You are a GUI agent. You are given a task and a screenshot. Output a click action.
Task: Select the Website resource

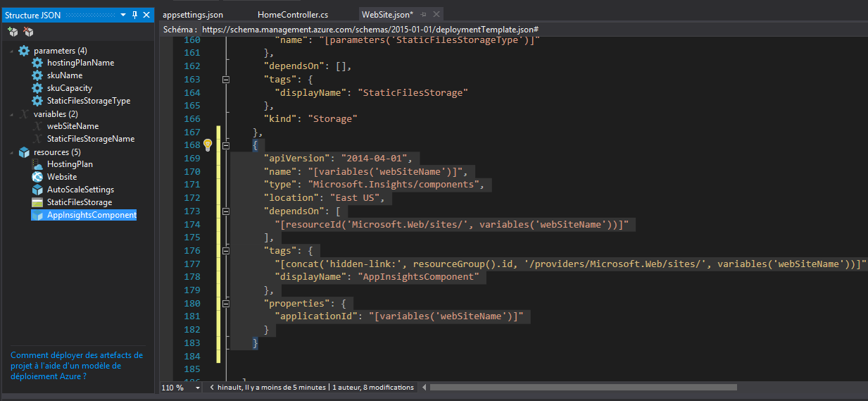62,177
